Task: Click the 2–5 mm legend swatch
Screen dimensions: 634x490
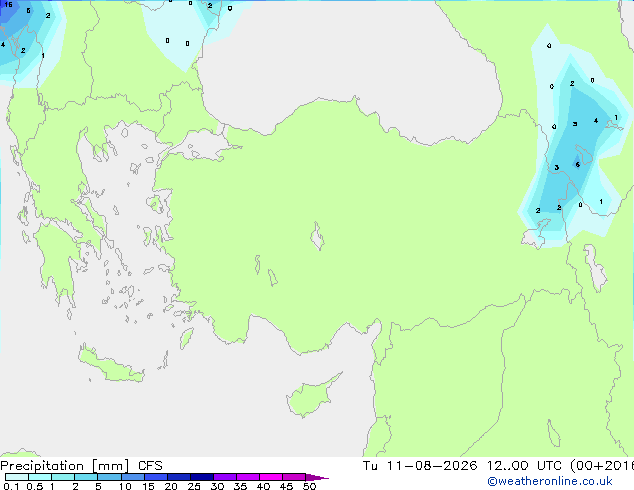Action: (86, 477)
